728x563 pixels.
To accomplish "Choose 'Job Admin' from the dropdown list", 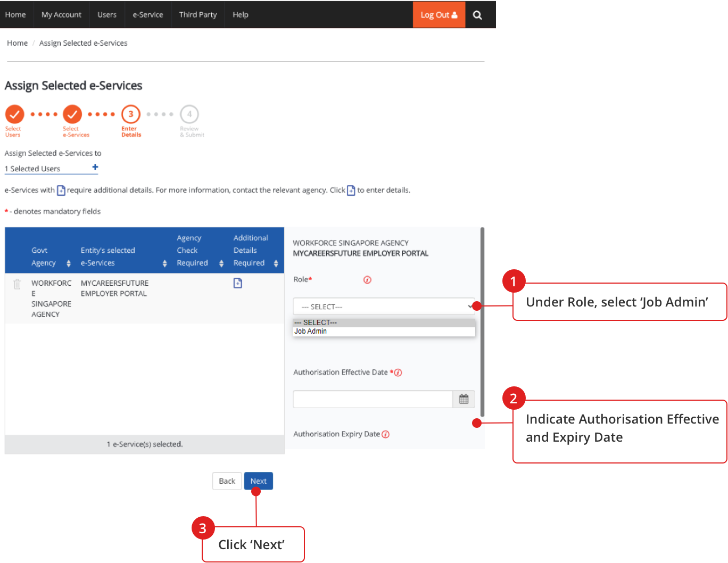I will coord(311,332).
